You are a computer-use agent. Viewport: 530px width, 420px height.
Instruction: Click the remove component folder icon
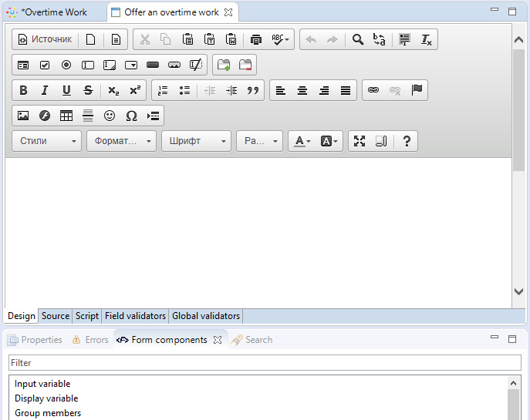[x=245, y=65]
